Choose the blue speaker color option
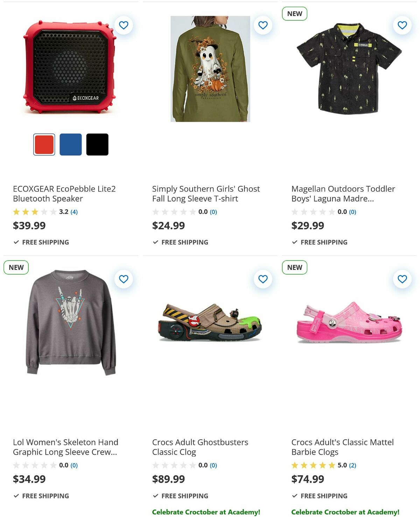 click(x=70, y=144)
